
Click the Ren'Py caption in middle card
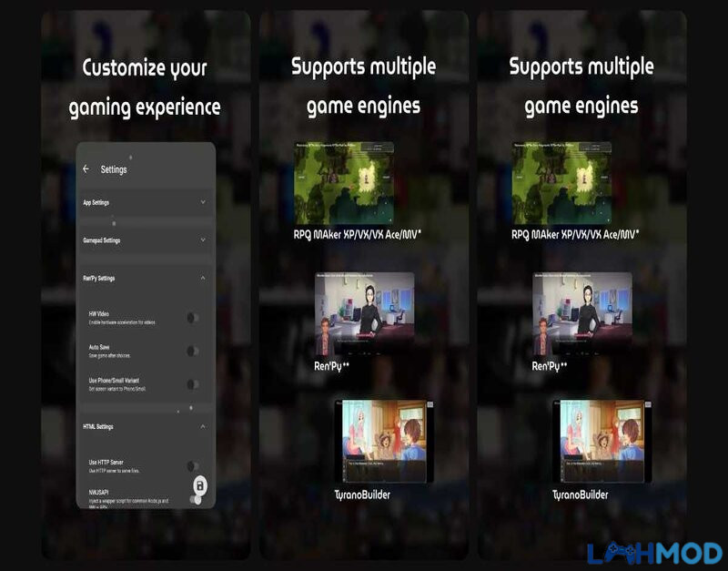click(331, 366)
